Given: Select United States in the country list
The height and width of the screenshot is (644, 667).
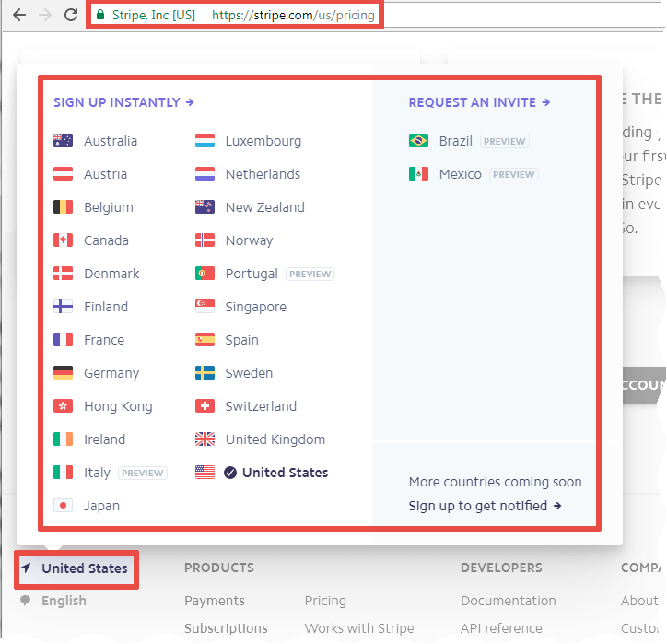Looking at the screenshot, I should 285,473.
